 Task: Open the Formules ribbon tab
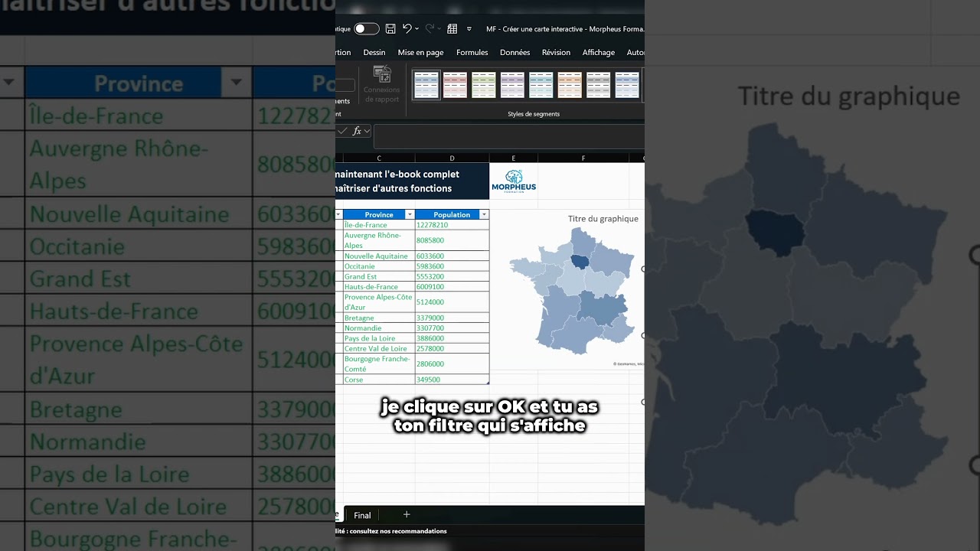point(472,52)
